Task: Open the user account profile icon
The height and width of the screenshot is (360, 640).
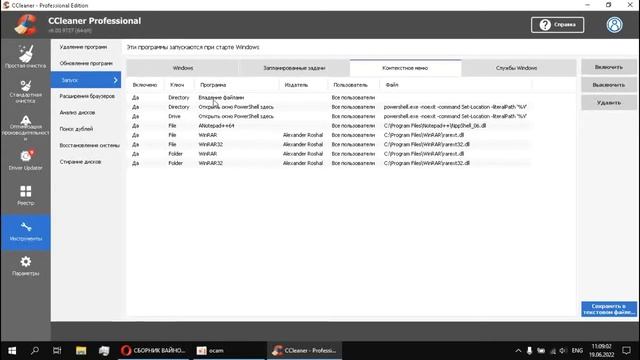Action: [x=614, y=25]
